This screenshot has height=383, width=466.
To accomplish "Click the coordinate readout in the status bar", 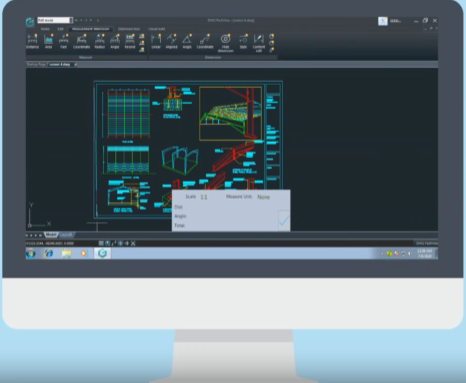I will [x=50, y=243].
